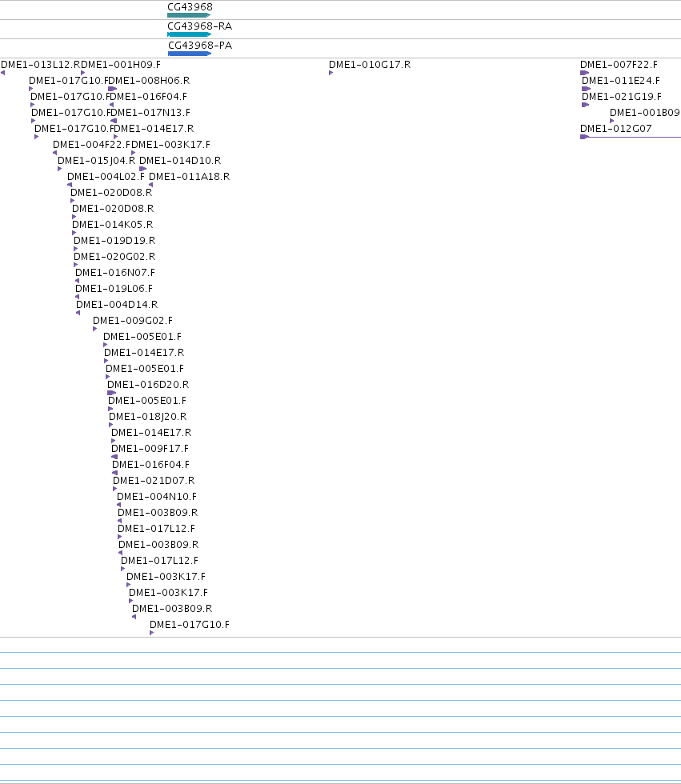
Task: Click the dark teal CG43968 gene arrow bar
Action: 189,15
